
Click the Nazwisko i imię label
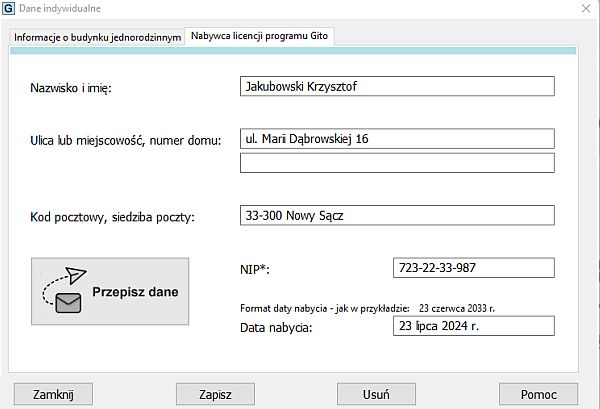pyautogui.click(x=71, y=88)
